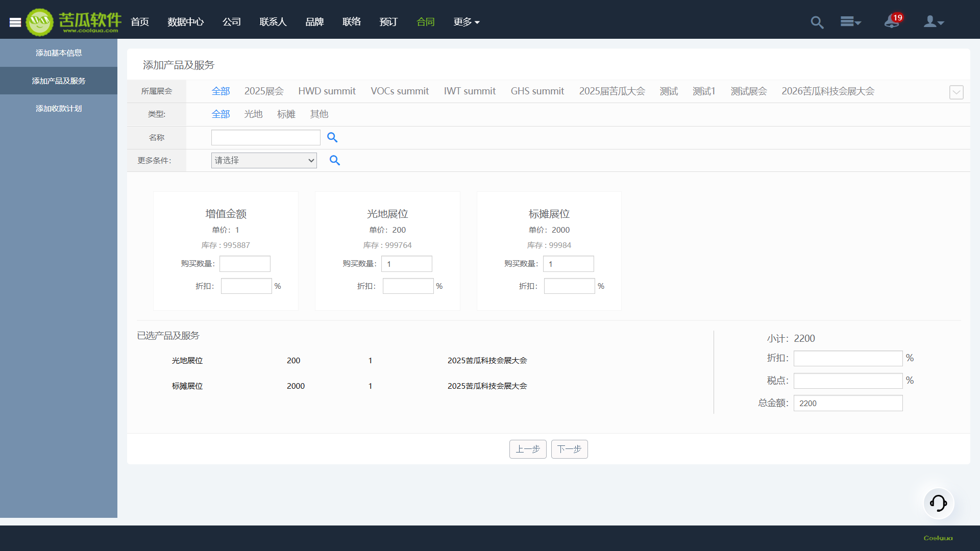Click the search icon beside 名称 field

coord(332,137)
